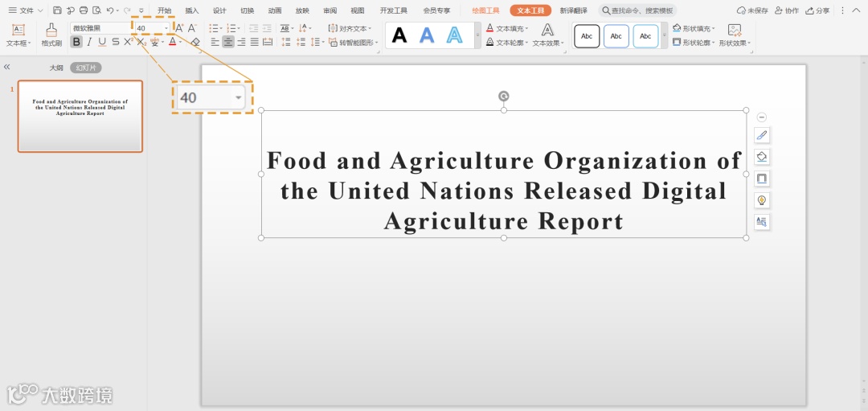The width and height of the screenshot is (868, 411).
Task: Apply subscript formatting
Action: tap(141, 42)
